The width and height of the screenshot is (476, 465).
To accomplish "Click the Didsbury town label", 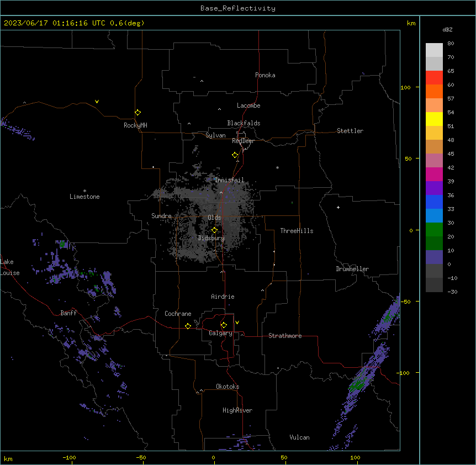I will [211, 238].
